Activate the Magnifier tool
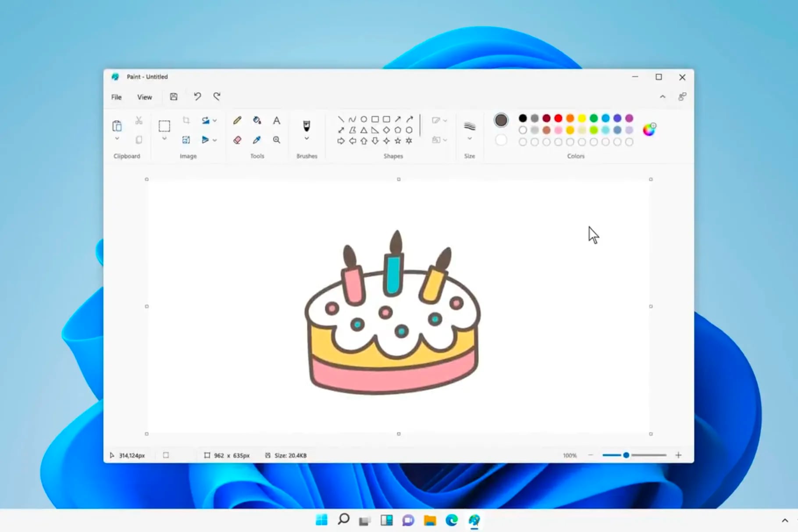 (277, 140)
